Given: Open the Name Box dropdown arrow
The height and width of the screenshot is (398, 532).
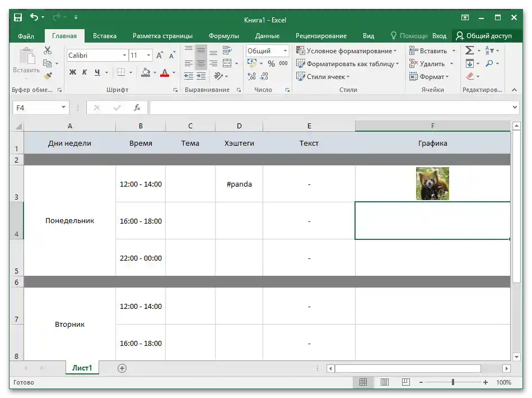Looking at the screenshot, I should coord(63,108).
